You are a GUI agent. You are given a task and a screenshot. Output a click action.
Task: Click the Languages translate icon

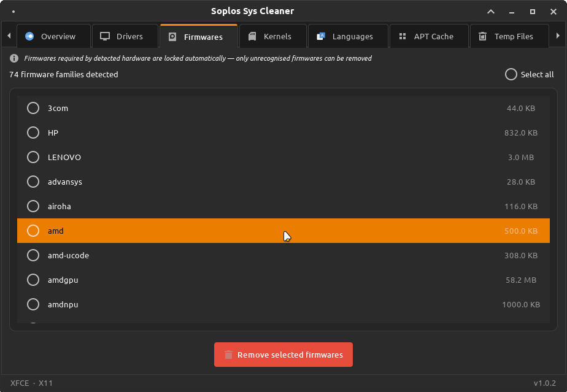pyautogui.click(x=321, y=36)
